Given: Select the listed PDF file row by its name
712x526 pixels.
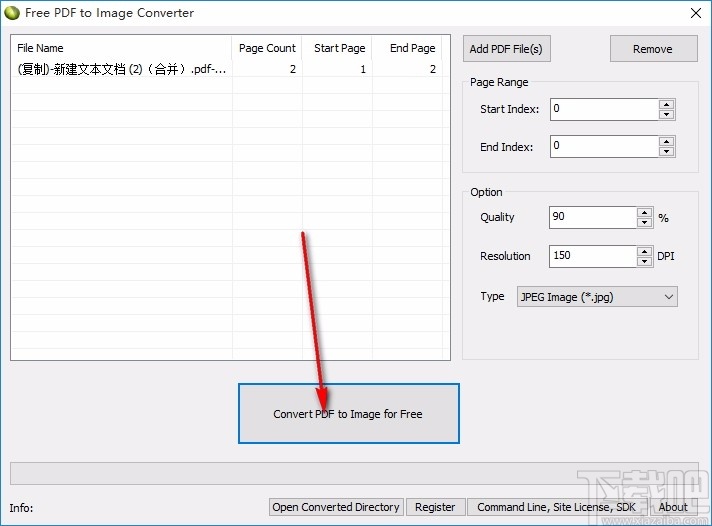Looking at the screenshot, I should 122,69.
